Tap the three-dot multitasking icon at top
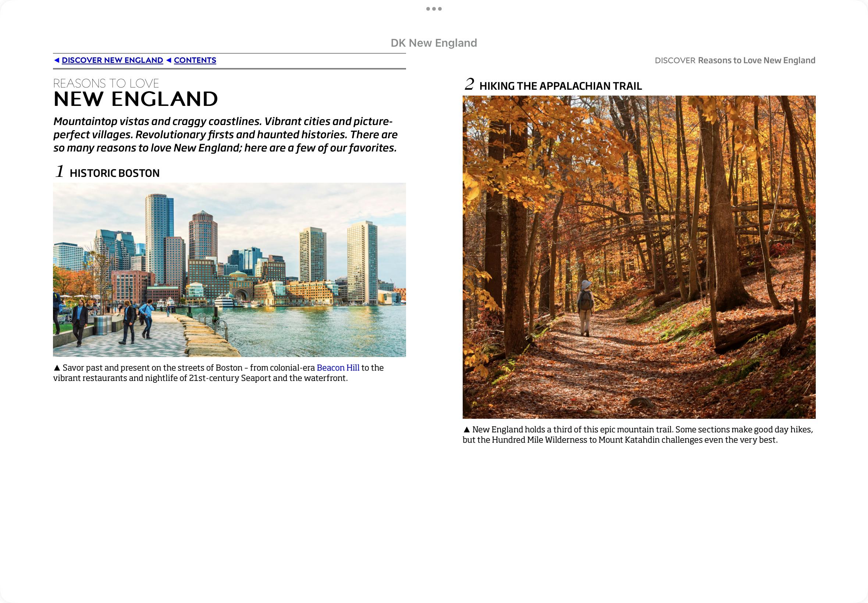868x603 pixels. click(x=434, y=9)
